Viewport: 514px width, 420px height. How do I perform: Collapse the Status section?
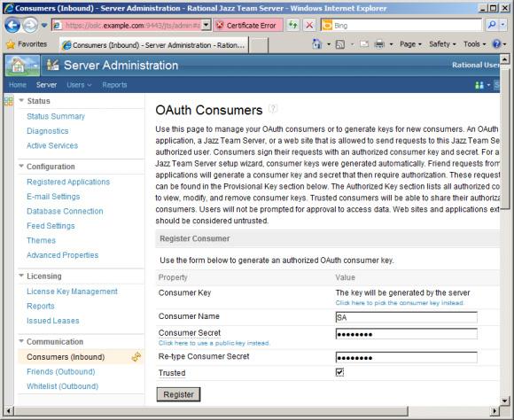pos(21,100)
